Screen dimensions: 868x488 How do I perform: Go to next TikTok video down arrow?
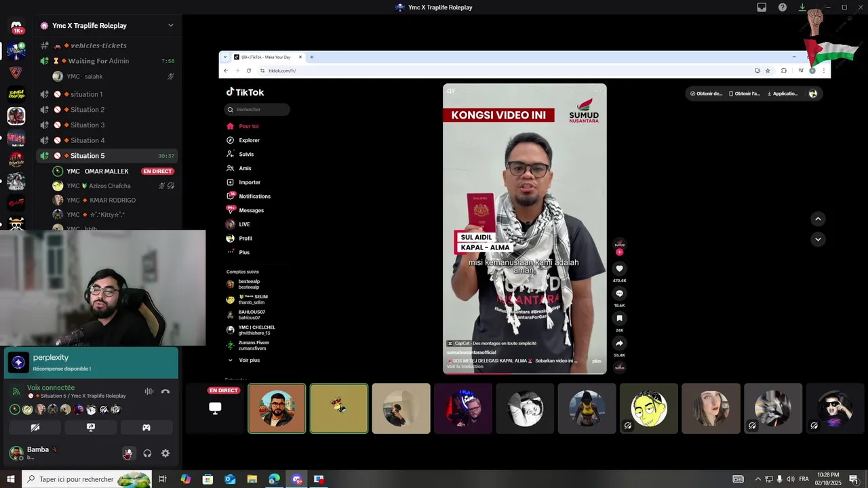(x=818, y=239)
